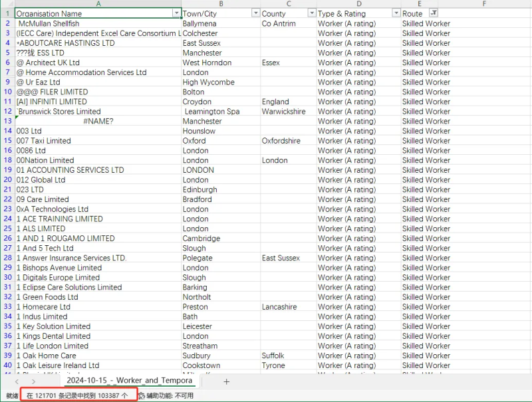The image size is (532, 402).
Task: Click the next sheet navigation arrow
Action: click(x=33, y=381)
